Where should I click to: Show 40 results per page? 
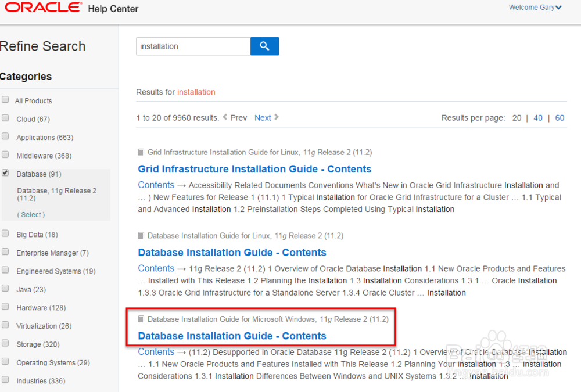pyautogui.click(x=538, y=118)
